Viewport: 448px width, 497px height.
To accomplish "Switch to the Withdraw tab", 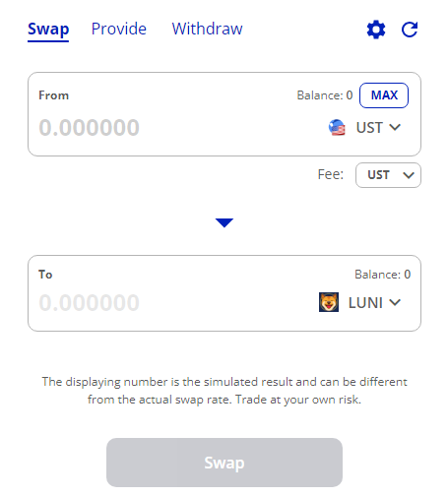I will tap(208, 29).
